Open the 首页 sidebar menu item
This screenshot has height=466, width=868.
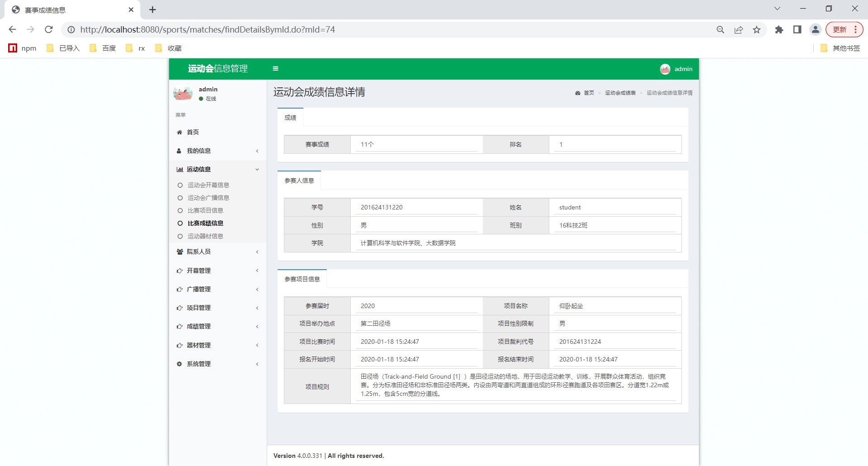coord(218,132)
